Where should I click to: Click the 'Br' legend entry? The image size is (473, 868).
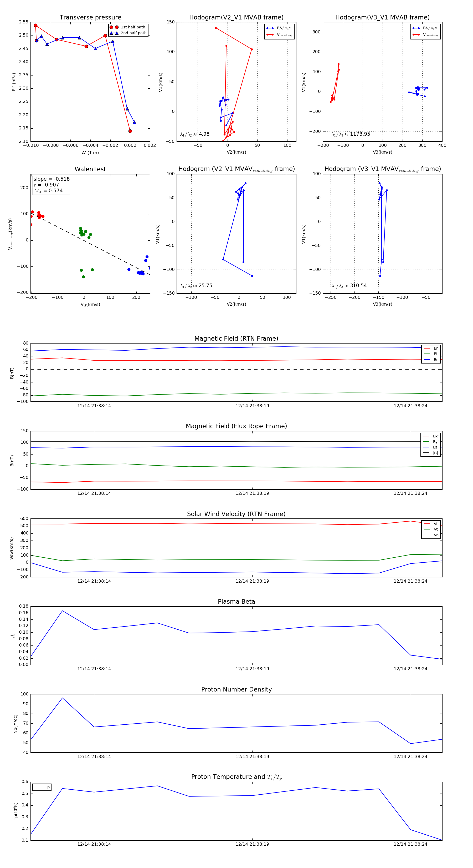click(x=431, y=349)
